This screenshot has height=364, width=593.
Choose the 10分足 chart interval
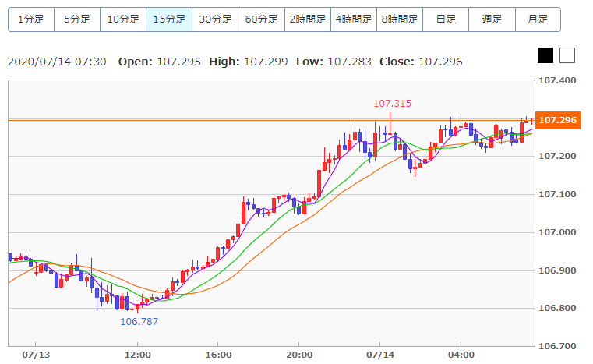[123, 19]
